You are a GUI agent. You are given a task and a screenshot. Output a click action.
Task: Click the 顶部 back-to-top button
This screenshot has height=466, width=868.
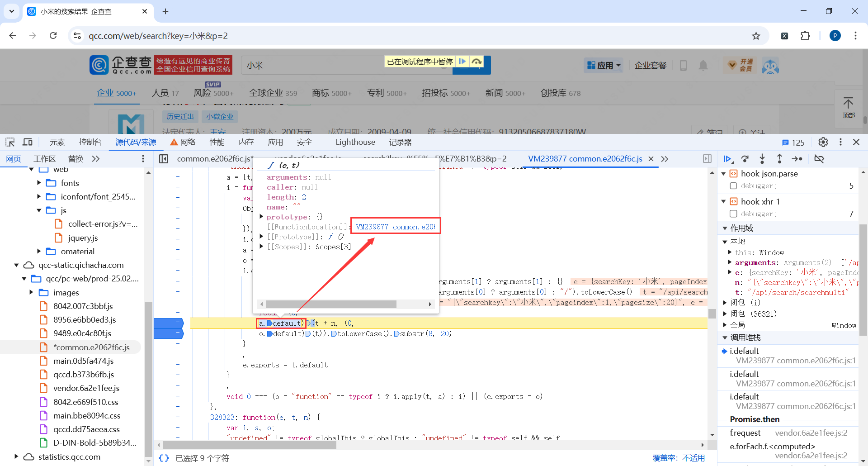pyautogui.click(x=849, y=108)
